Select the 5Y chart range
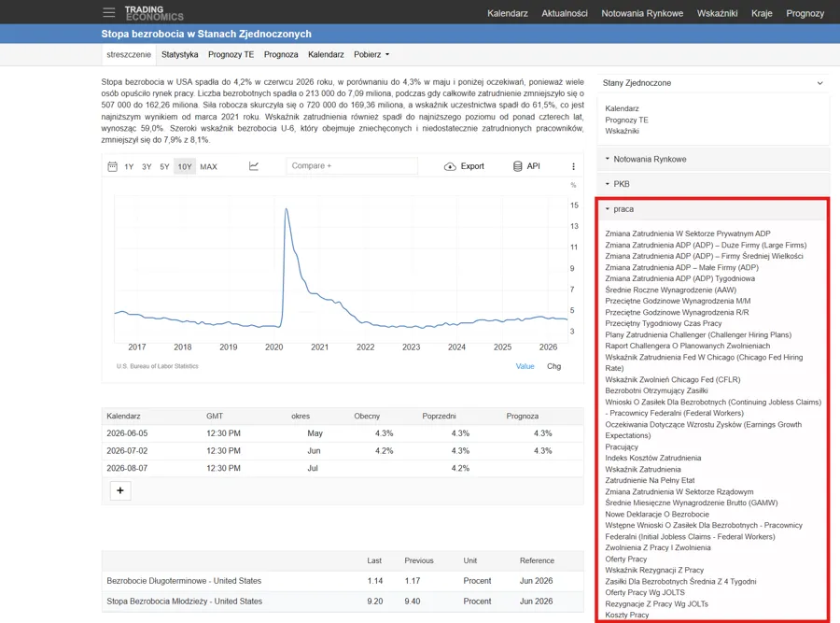 (x=164, y=167)
